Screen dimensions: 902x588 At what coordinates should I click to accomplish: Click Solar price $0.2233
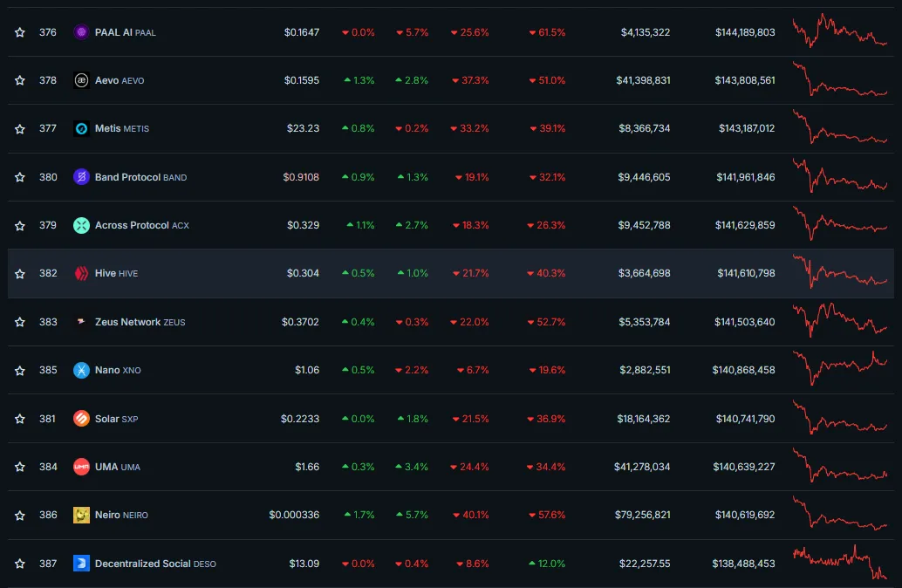pyautogui.click(x=300, y=418)
